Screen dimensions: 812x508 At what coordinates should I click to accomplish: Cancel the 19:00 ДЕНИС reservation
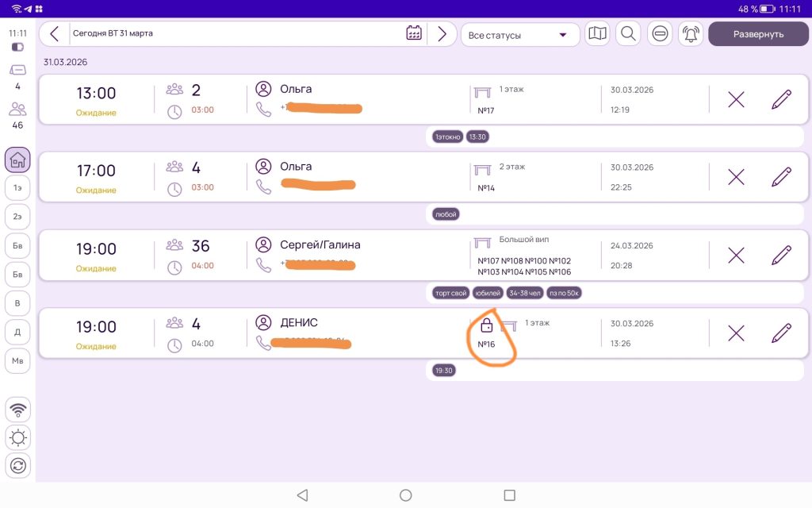(736, 333)
